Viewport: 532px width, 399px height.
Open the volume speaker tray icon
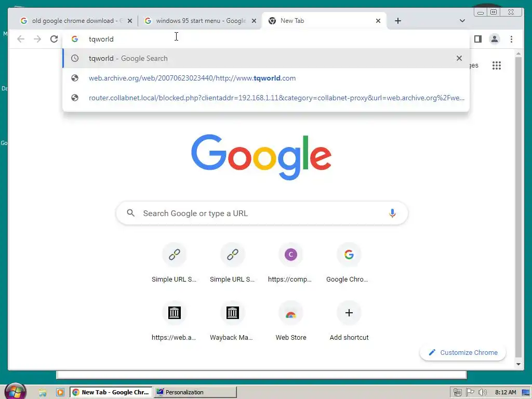pyautogui.click(x=482, y=392)
